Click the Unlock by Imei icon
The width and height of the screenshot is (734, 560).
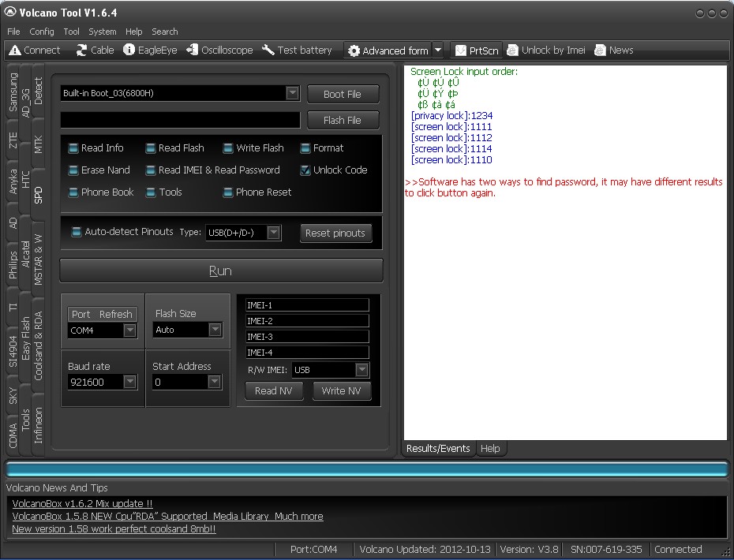coord(512,50)
